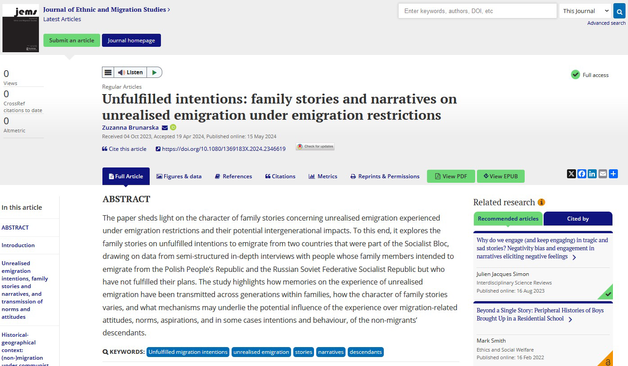Open the author ORCID icon
This screenshot has height=366, width=628.
[x=173, y=127]
